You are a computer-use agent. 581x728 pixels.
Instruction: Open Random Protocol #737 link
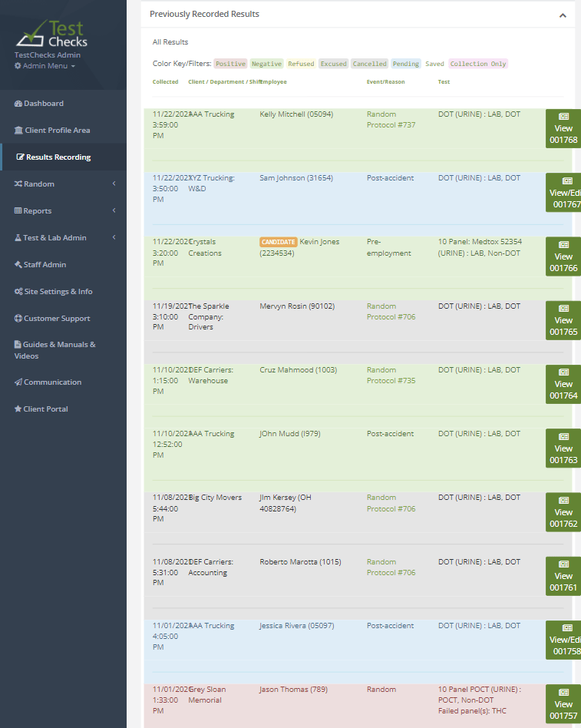388,119
